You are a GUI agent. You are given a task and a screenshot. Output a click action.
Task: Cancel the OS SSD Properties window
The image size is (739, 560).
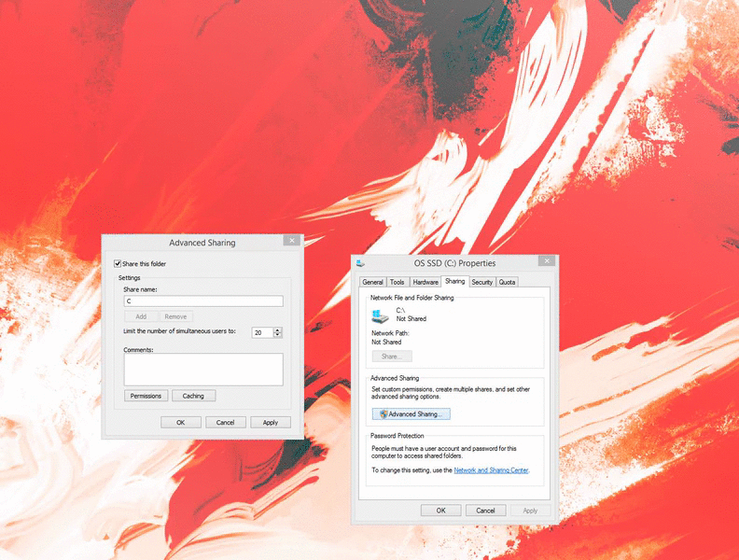(485, 510)
